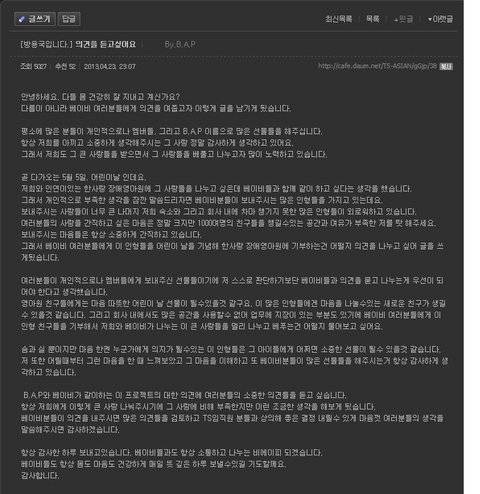Click the pencil icon on 글쓰기

(x=22, y=19)
